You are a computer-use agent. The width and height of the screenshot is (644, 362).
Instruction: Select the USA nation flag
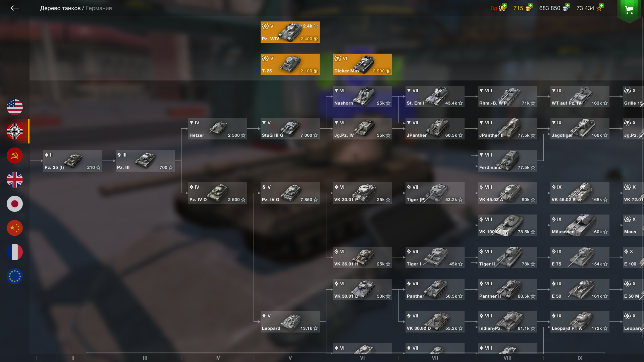pos(15,107)
